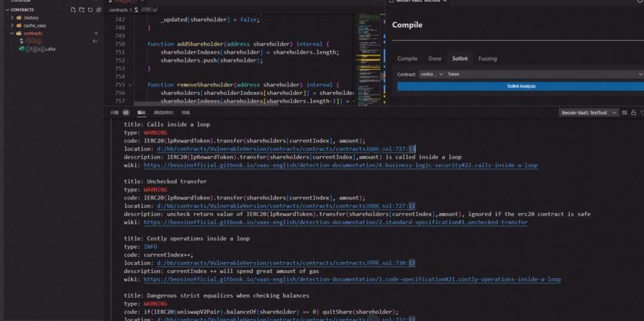Open the Done tab
644x321 pixels.
point(435,58)
